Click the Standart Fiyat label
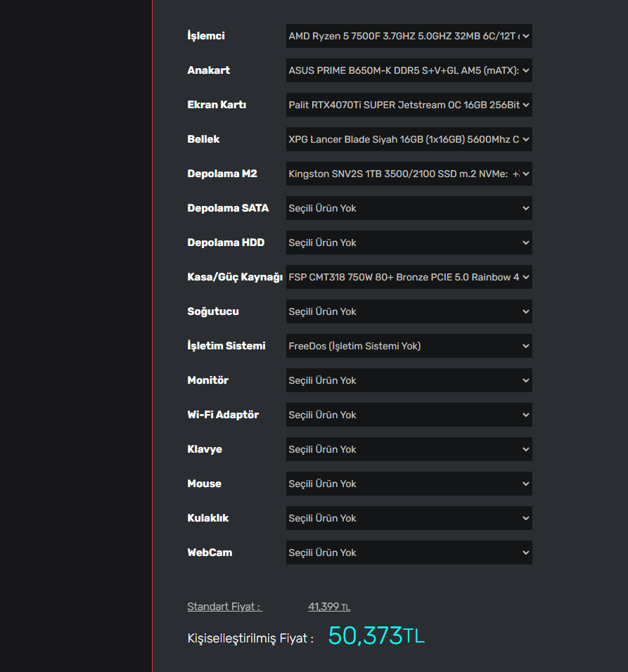Screen dimensions: 628x672 (x=224, y=607)
